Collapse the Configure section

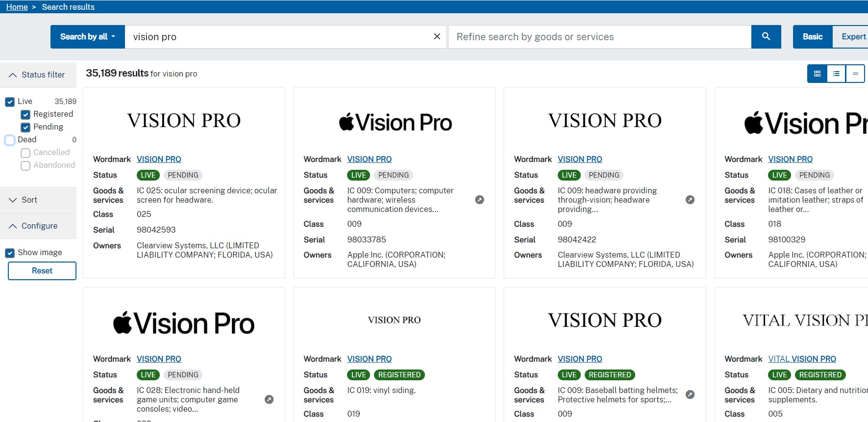click(38, 226)
